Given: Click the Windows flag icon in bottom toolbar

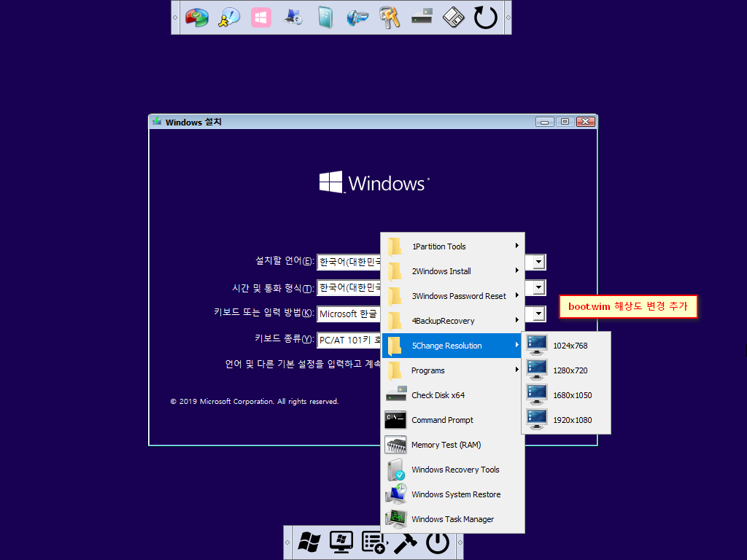Looking at the screenshot, I should coord(309,542).
